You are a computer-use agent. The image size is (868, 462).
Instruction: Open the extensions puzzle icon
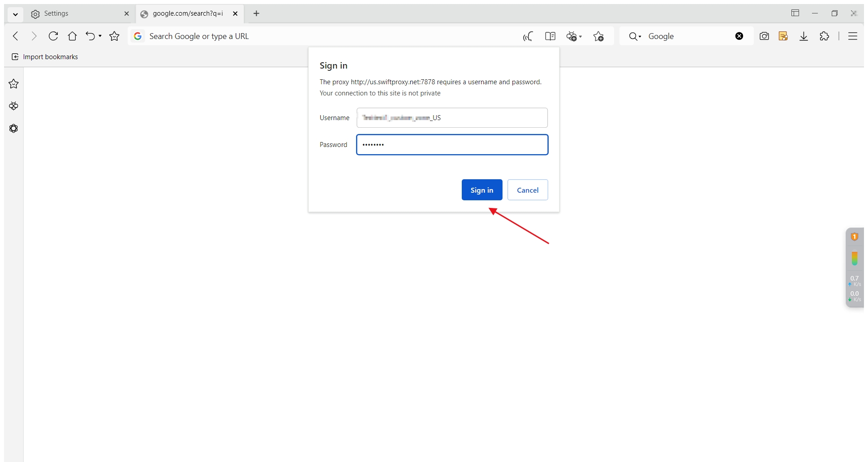pos(824,36)
